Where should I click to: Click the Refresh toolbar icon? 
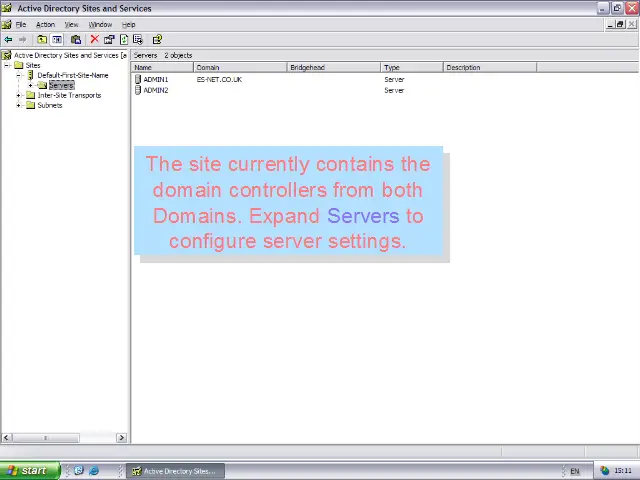(x=124, y=40)
